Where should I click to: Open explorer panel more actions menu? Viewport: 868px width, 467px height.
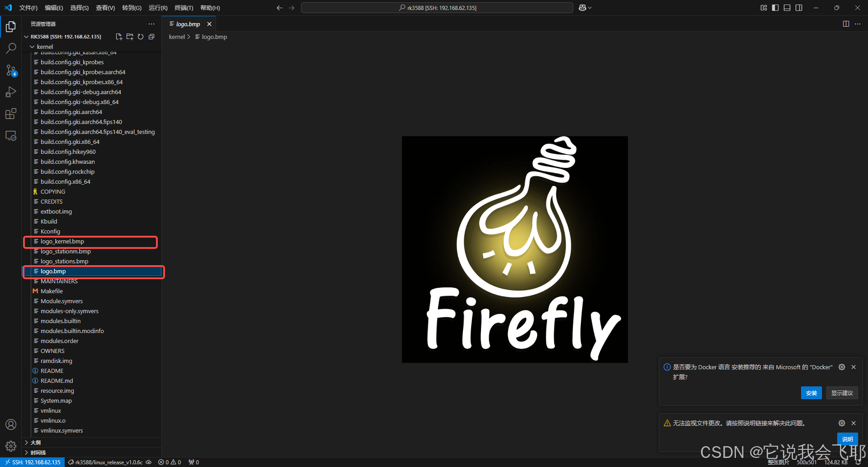(151, 24)
